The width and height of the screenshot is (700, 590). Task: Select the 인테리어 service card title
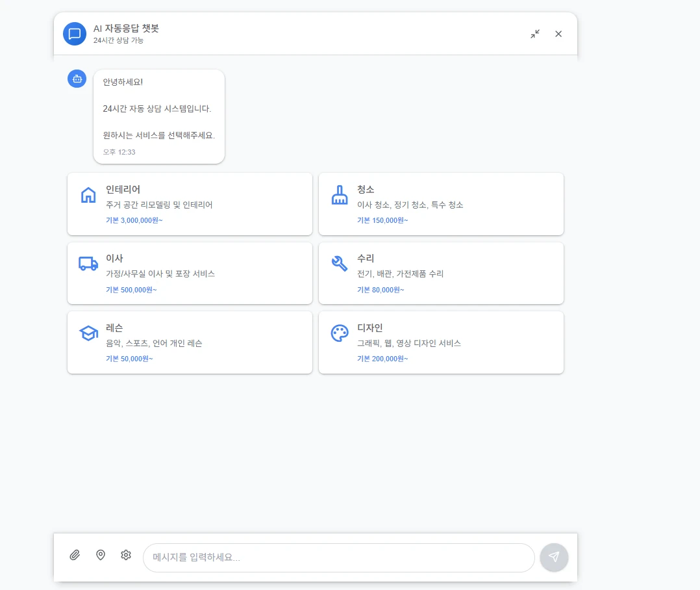pyautogui.click(x=123, y=189)
